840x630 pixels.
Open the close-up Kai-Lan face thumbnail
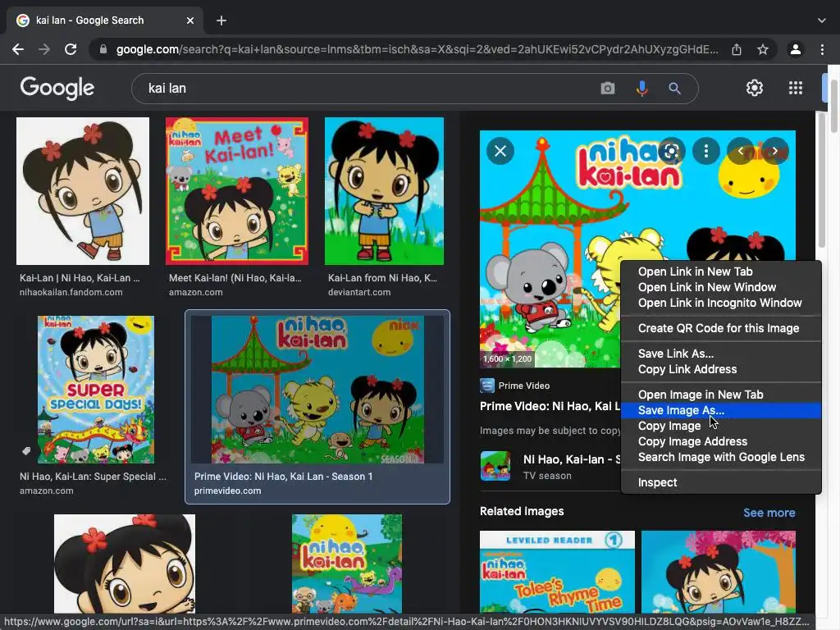125,563
